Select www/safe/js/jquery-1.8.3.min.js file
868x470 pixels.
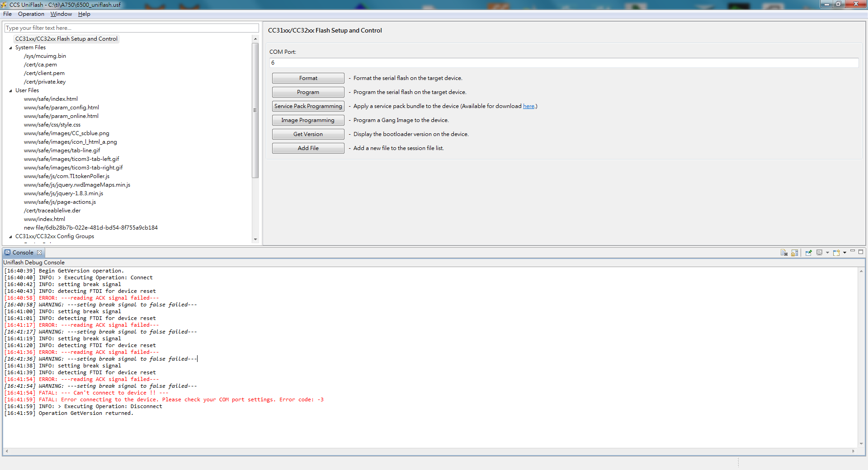click(63, 193)
